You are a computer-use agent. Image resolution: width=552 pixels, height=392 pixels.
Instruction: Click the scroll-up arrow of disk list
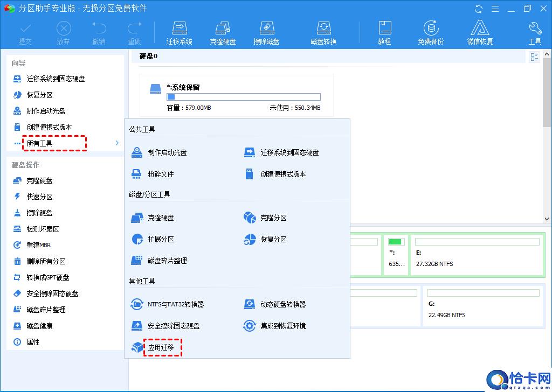(x=547, y=54)
